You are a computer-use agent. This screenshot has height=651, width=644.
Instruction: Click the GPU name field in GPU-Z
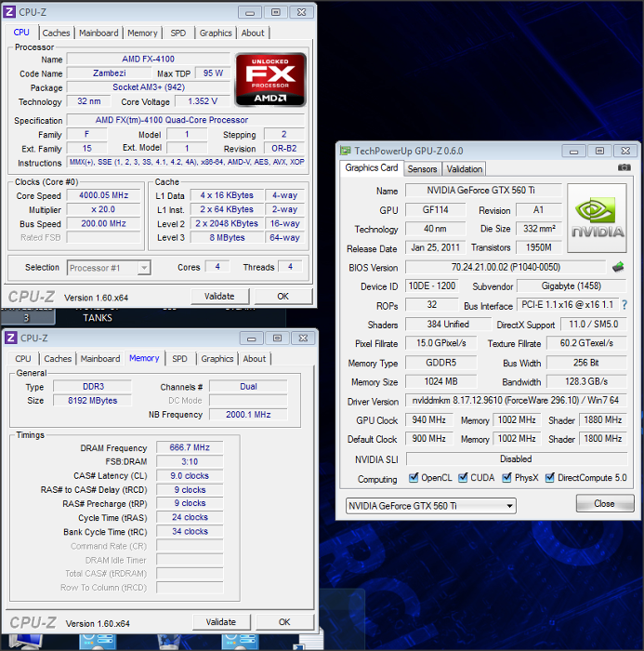435,209
